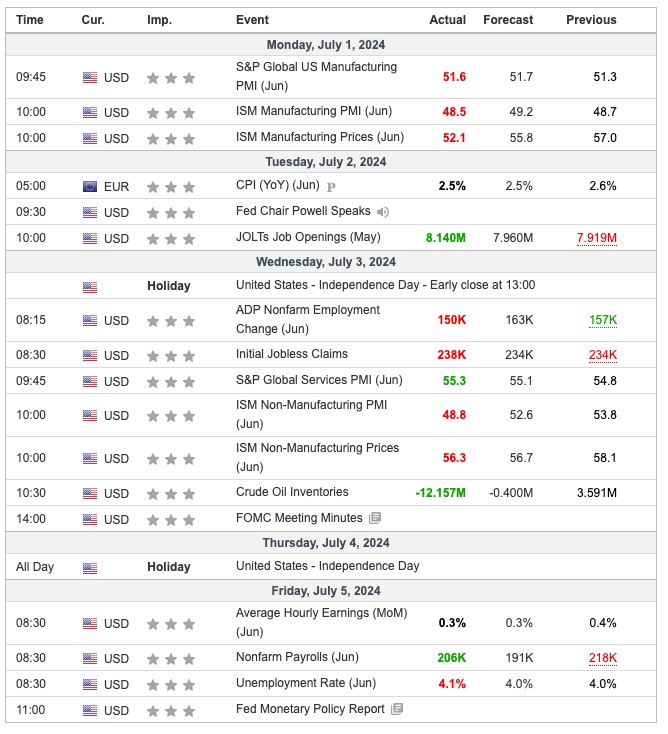Open the ISM Manufacturing PMI (Jun) event
This screenshot has height=734, width=668.
point(316,112)
